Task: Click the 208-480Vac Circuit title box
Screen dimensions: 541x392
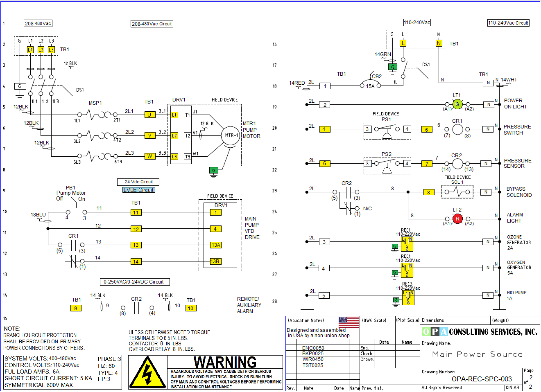Action: coord(152,24)
